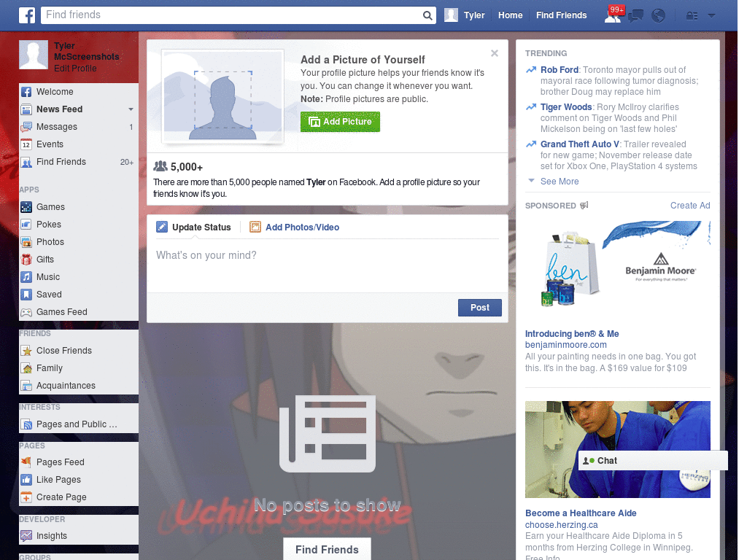
Task: Open the messages chat bubbles icon
Action: tap(635, 16)
